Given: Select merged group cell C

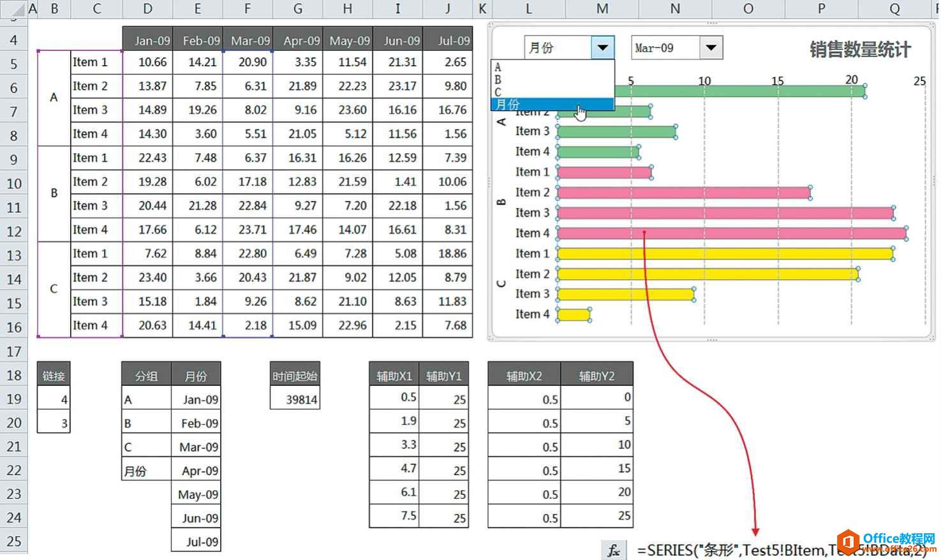Looking at the screenshot, I should pyautogui.click(x=54, y=289).
